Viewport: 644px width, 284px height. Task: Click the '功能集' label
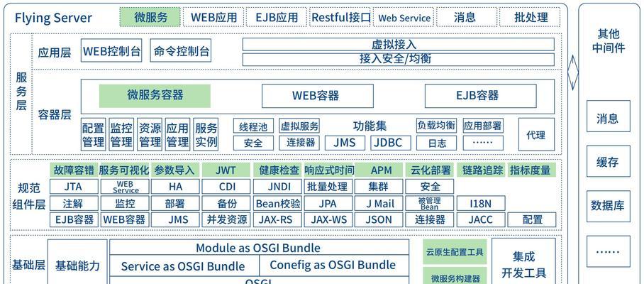[x=370, y=126]
